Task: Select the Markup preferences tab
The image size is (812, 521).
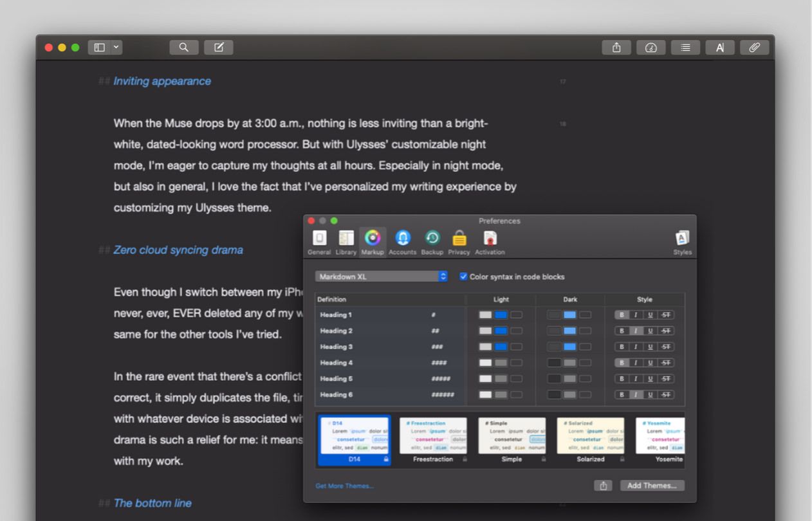Action: tap(373, 242)
